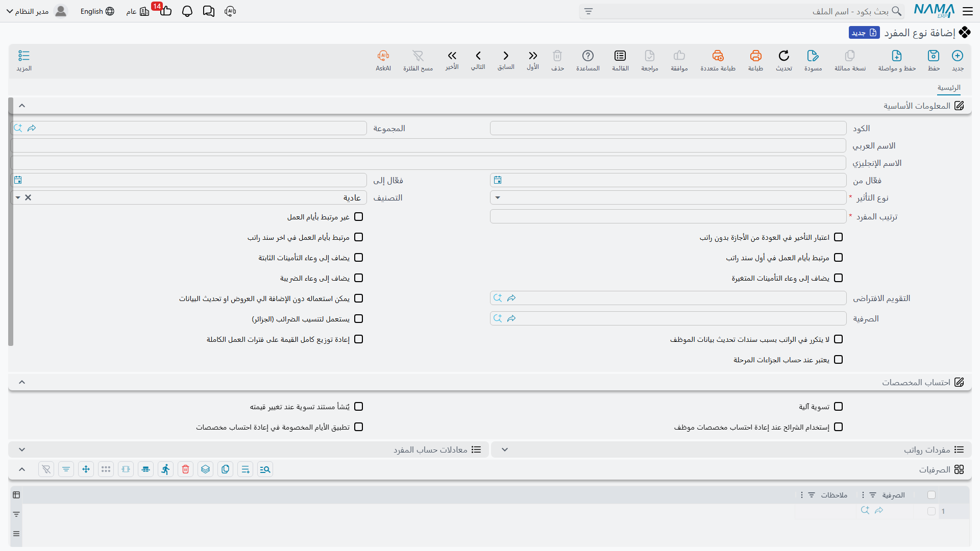
Task: Click the global file search box
Action: [x=742, y=11]
